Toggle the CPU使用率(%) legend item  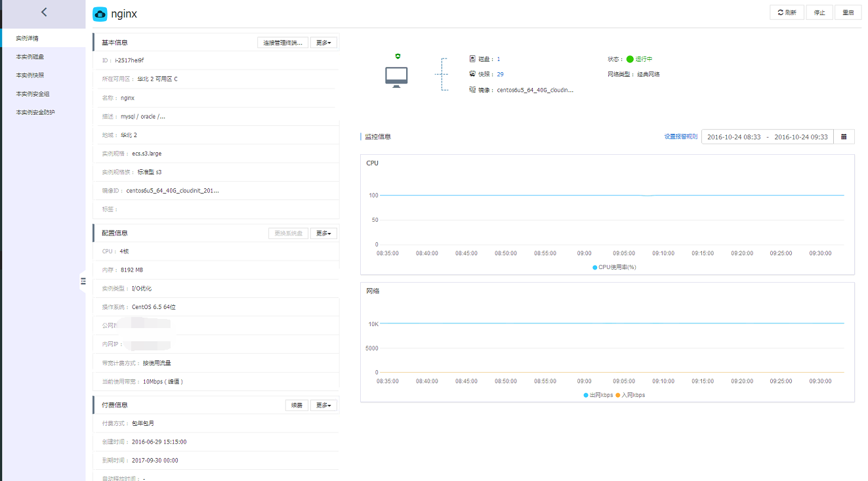614,267
